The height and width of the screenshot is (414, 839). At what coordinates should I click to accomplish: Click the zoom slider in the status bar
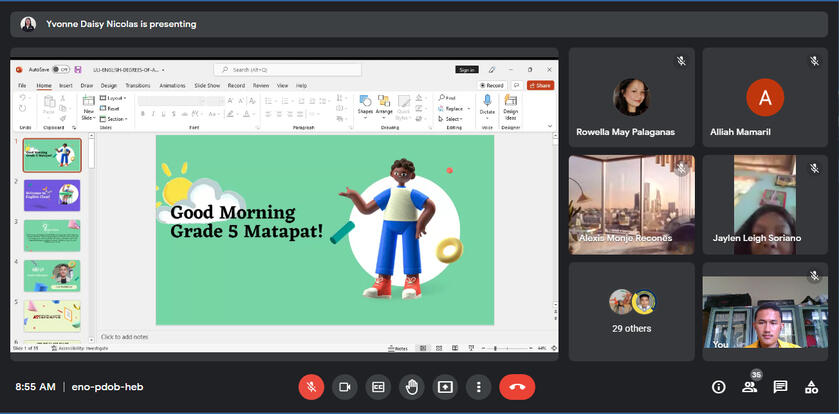pyautogui.click(x=495, y=348)
